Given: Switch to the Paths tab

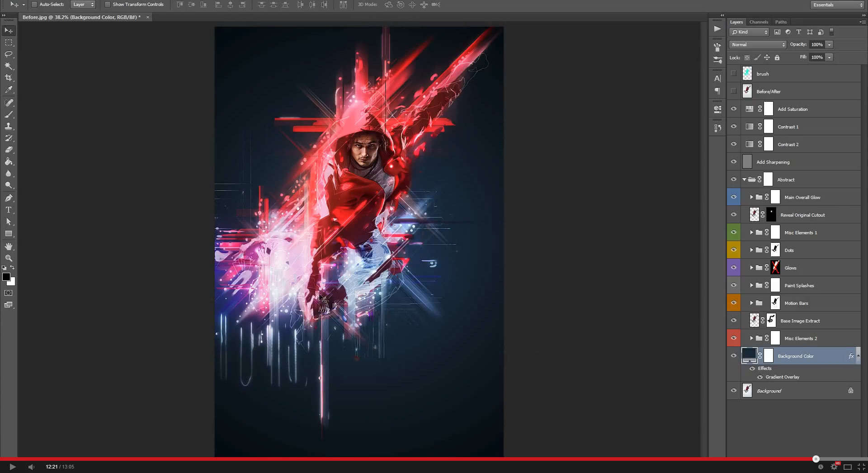Looking at the screenshot, I should (x=781, y=22).
